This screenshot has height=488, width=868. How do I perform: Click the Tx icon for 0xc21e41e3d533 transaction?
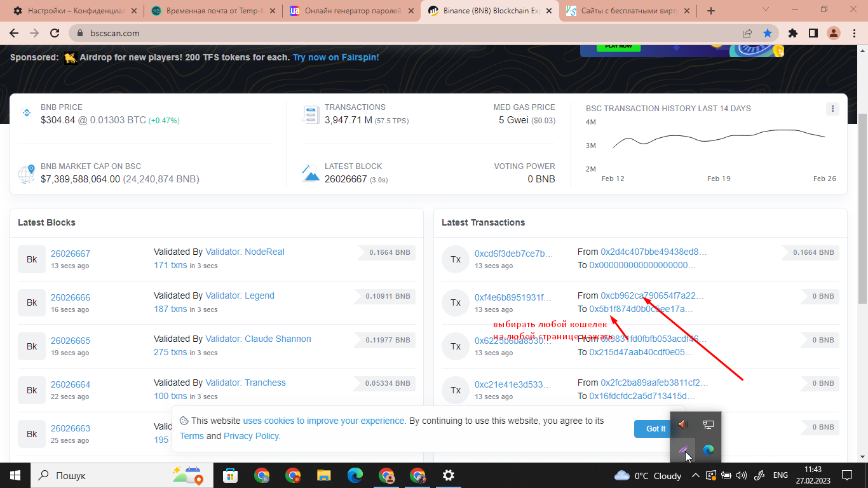(x=456, y=390)
